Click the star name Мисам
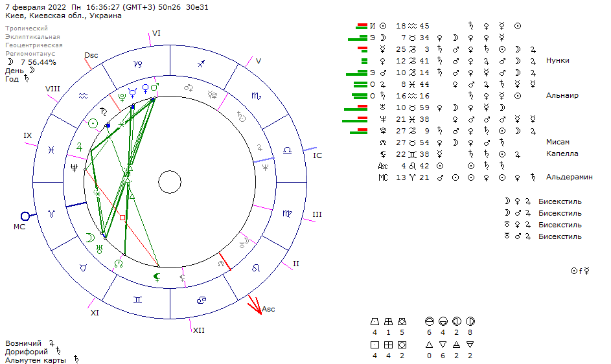Viewport: 611px width, 364px height. coord(558,142)
